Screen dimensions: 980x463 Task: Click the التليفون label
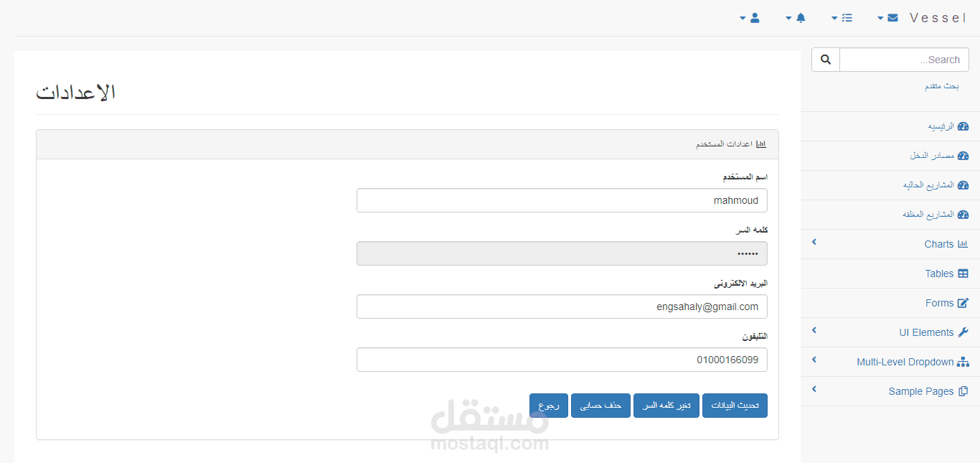[x=755, y=336]
